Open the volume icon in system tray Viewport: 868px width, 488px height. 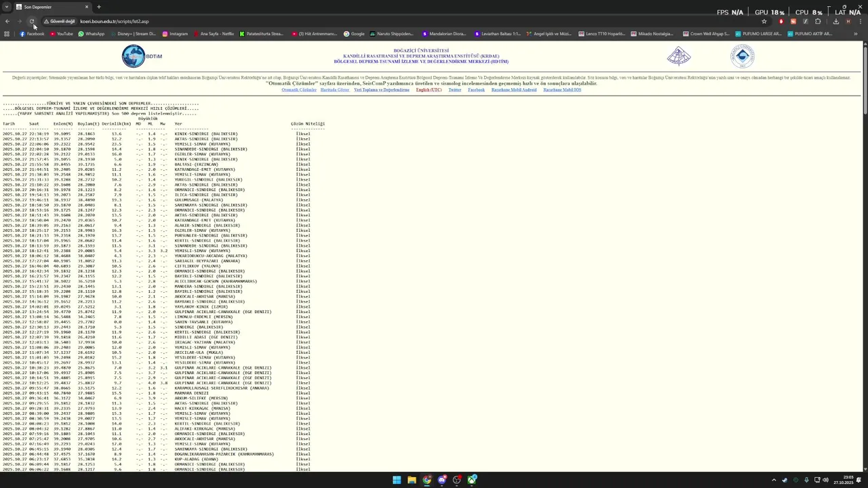[825, 480]
